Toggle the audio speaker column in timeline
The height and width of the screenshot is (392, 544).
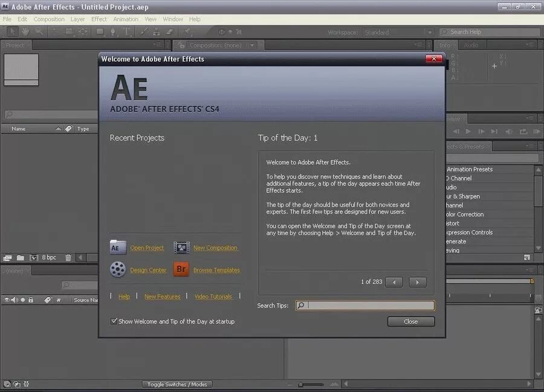[15, 300]
